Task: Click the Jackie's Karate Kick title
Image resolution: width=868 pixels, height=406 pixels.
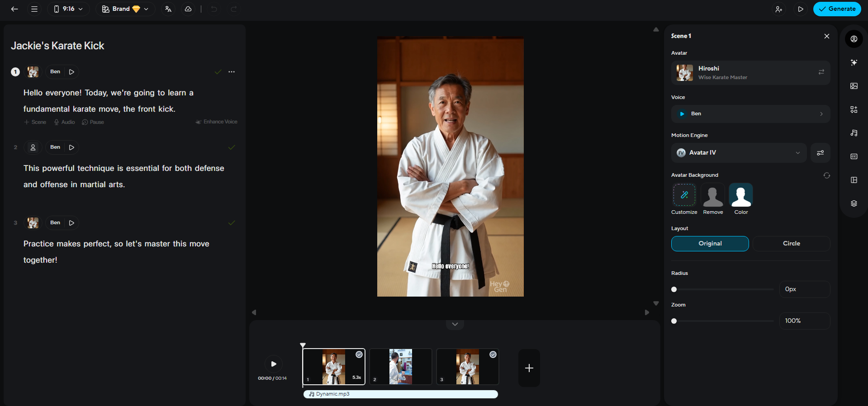Action: tap(57, 46)
